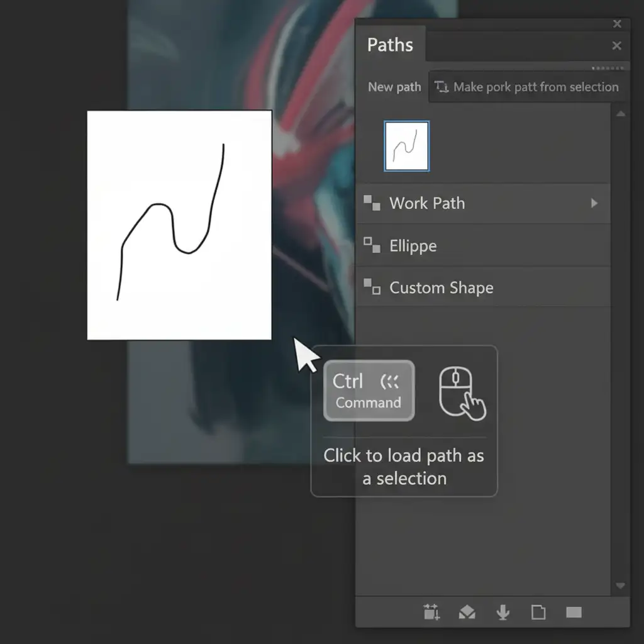The image size is (644, 644).
Task: Click the Ctrl Command key in tooltip
Action: click(x=369, y=391)
